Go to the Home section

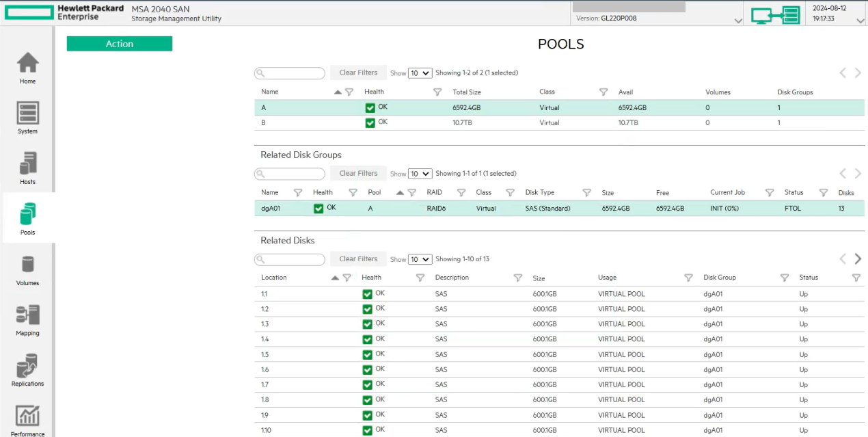(x=27, y=68)
